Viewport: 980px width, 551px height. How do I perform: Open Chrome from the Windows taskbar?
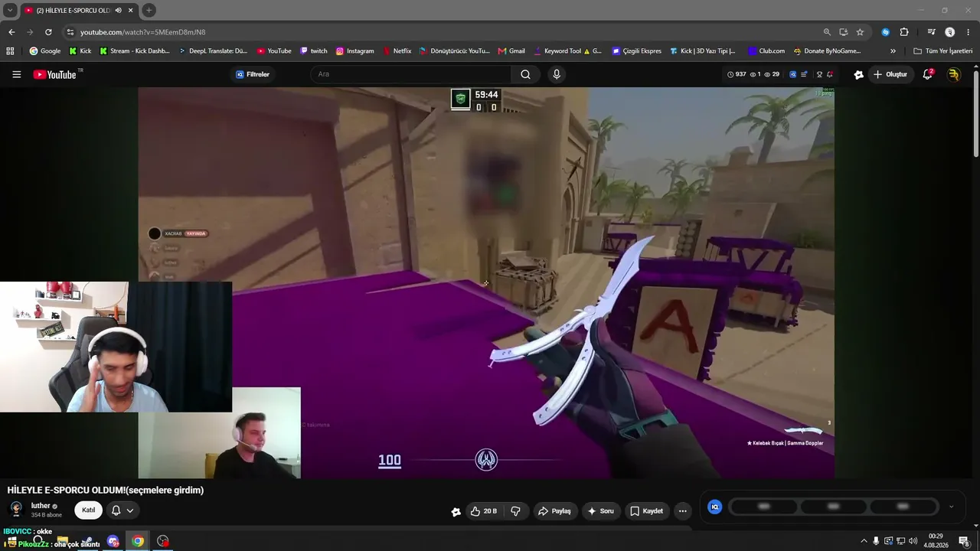138,541
